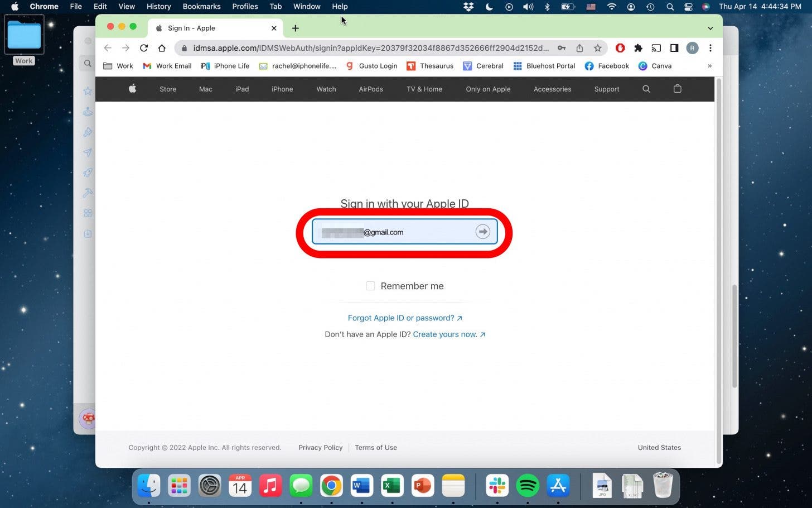Image resolution: width=812 pixels, height=508 pixels.
Task: Launch Finder from the Dock
Action: pos(149,486)
